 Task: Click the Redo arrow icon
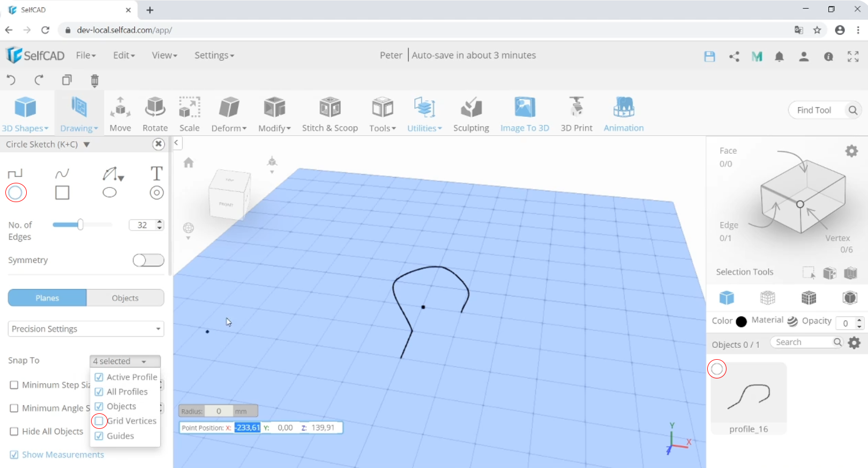tap(39, 80)
